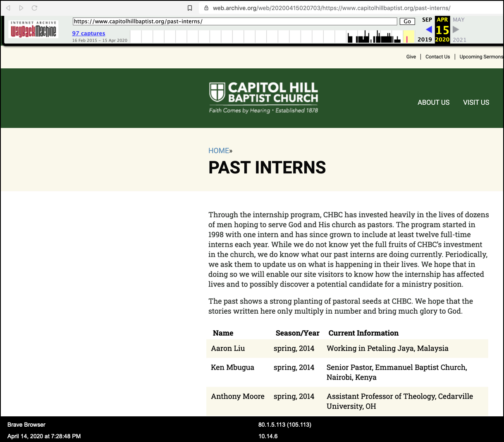Click 'Senior Pastor, Emmanuel Baptist Church' cell
Image resolution: width=504 pixels, height=442 pixels.
(x=397, y=372)
